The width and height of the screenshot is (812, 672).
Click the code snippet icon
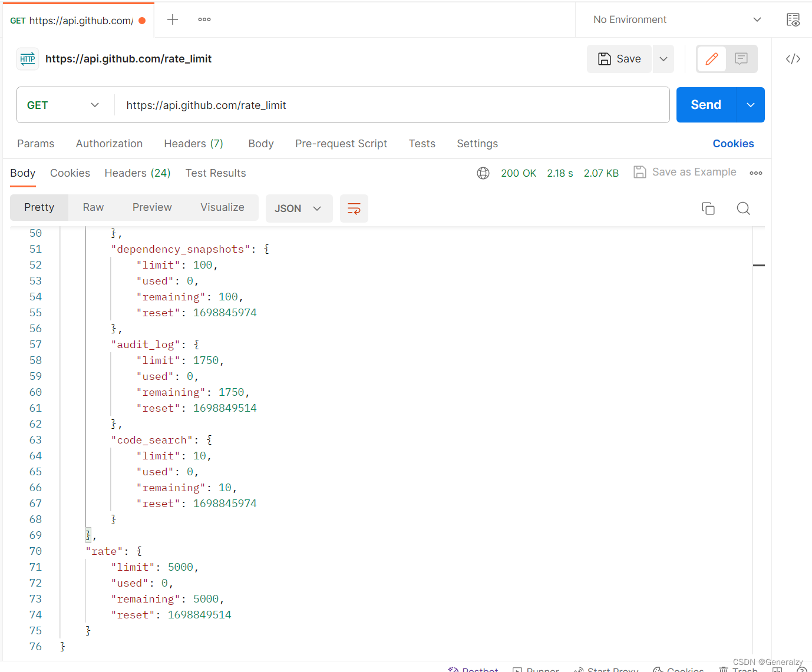793,59
